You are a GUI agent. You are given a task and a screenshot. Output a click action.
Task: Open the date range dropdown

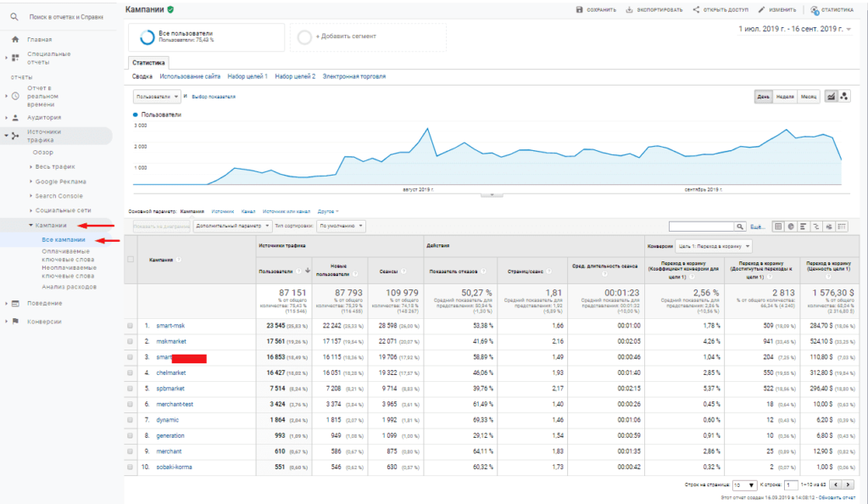pyautogui.click(x=793, y=29)
